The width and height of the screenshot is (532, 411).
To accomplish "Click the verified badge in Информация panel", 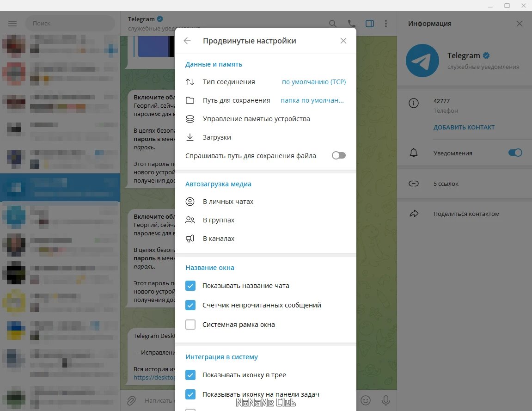I will coord(486,55).
